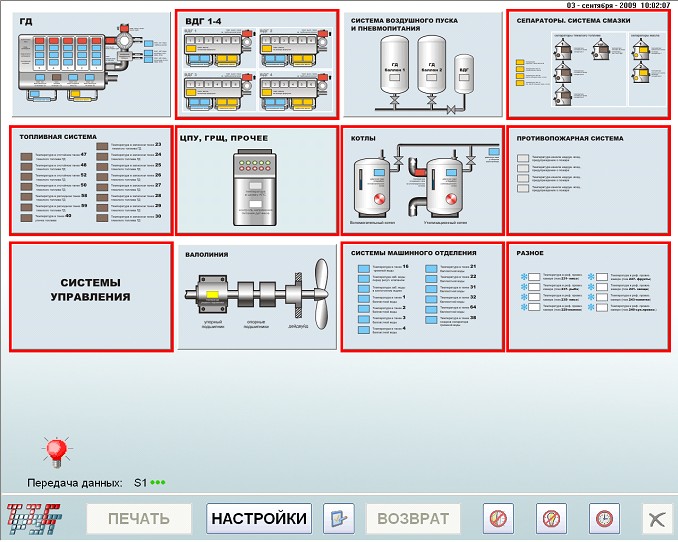Image resolution: width=678 pixels, height=542 pixels.
Task: Click the tank 47 temperature row
Action: coord(54,156)
